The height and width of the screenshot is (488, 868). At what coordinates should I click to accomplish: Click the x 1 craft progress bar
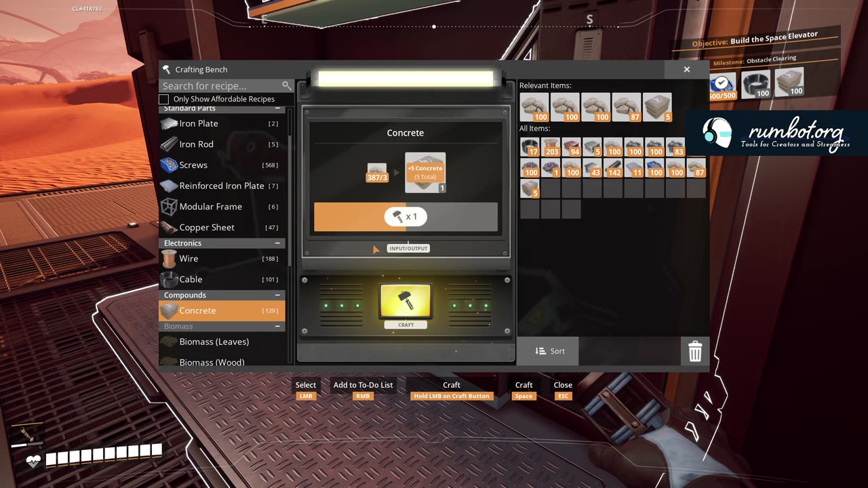click(406, 217)
